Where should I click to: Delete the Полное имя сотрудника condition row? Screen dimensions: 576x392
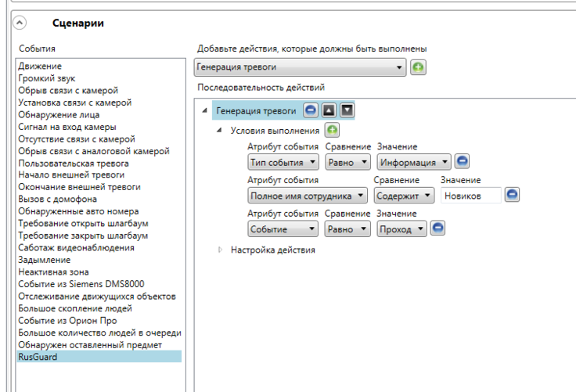tap(512, 195)
